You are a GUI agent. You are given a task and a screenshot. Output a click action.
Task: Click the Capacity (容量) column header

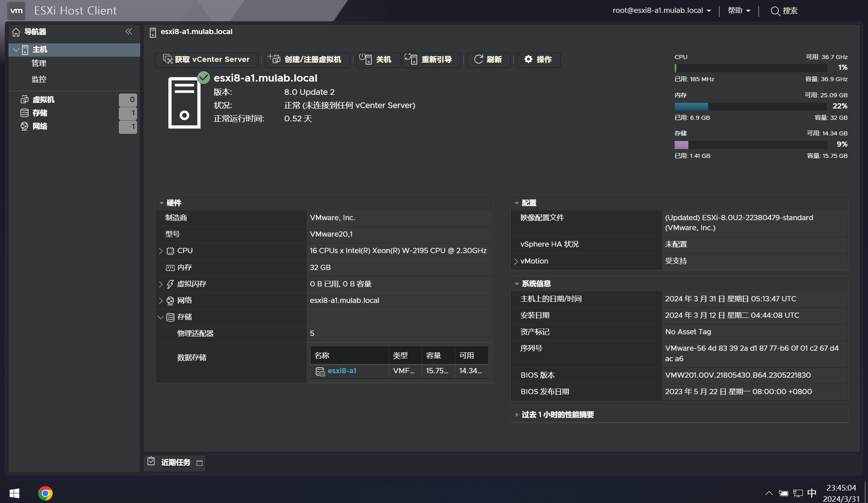point(438,356)
